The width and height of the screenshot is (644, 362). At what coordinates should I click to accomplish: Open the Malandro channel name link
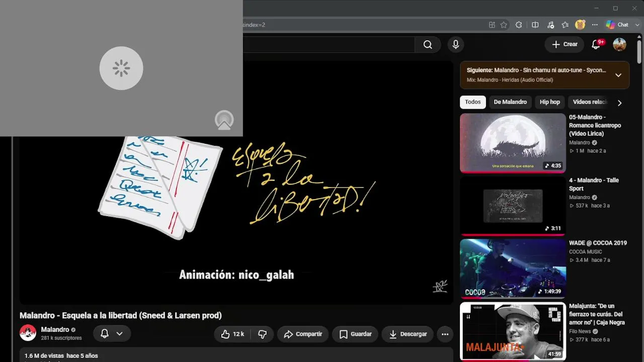(55, 330)
